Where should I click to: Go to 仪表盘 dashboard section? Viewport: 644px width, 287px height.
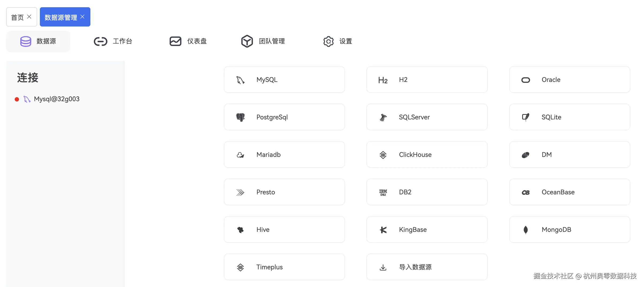click(x=188, y=41)
